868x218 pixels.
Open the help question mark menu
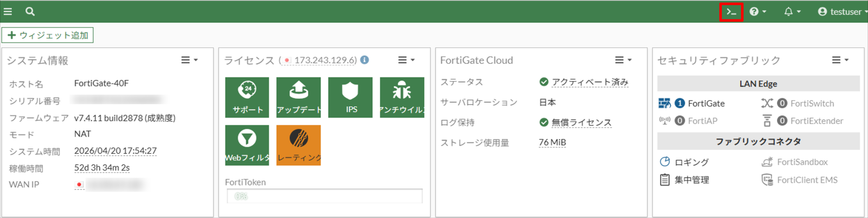coord(758,12)
